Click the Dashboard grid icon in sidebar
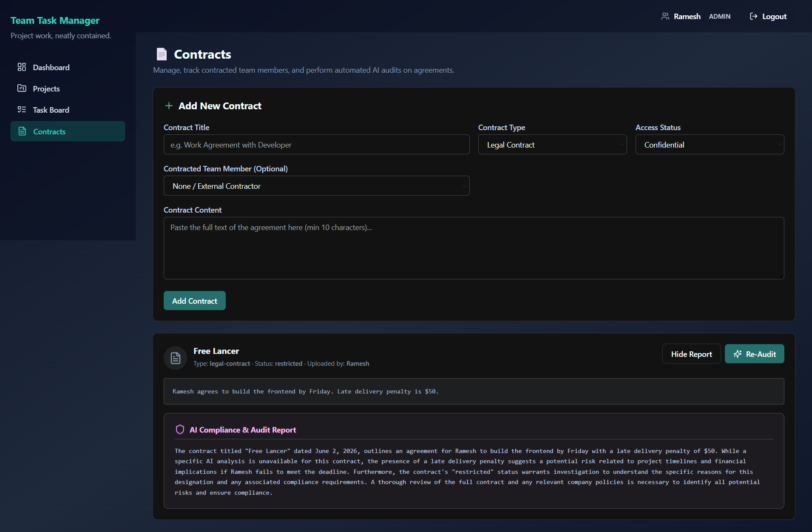This screenshot has height=532, width=812. coord(22,67)
